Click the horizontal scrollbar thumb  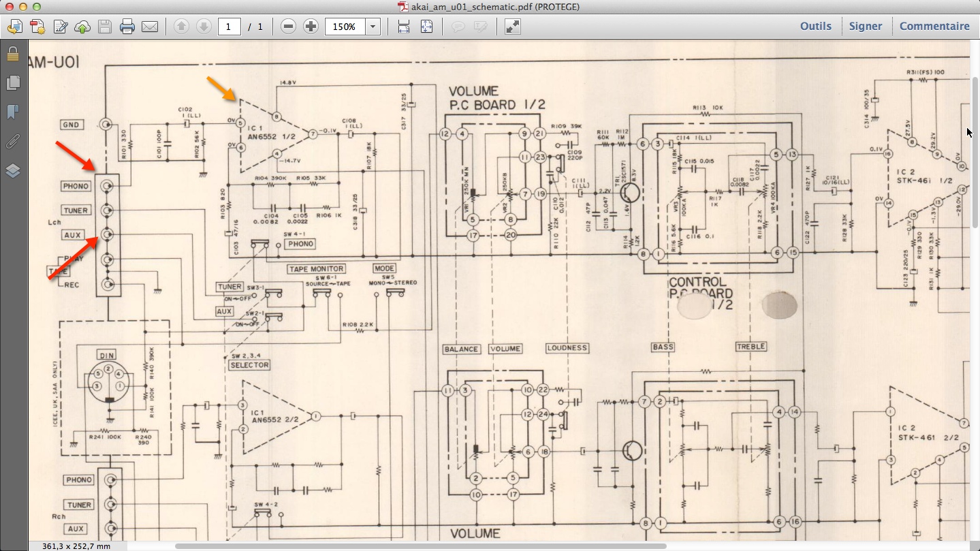420,546
